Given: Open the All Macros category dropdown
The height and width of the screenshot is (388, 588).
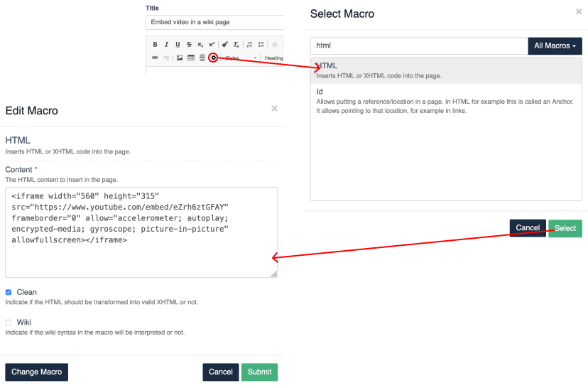Looking at the screenshot, I should (x=555, y=45).
